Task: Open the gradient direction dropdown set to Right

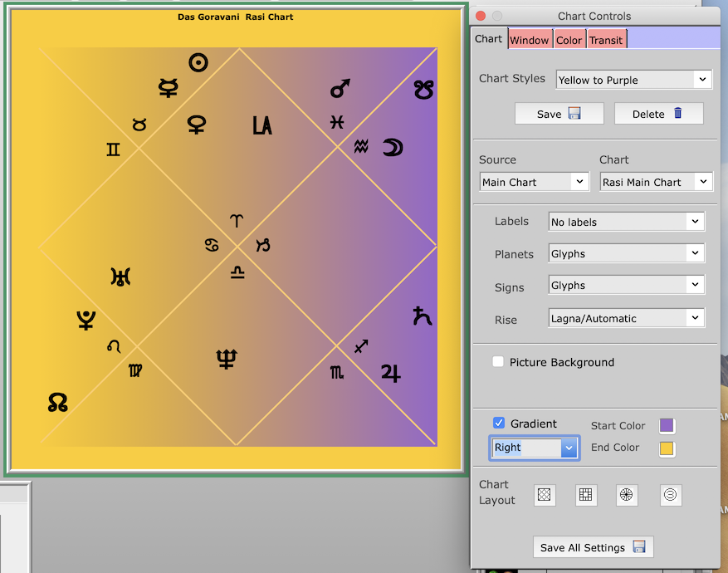Action: pos(535,448)
